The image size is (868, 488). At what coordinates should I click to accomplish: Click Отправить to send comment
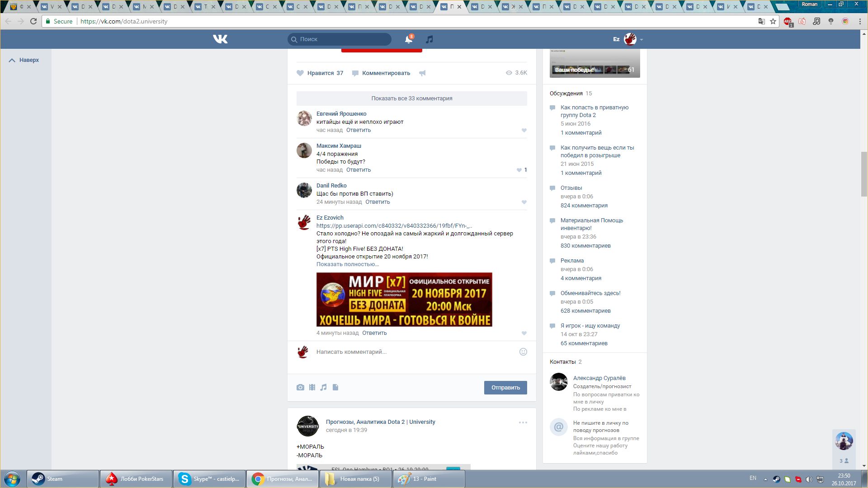pyautogui.click(x=505, y=388)
